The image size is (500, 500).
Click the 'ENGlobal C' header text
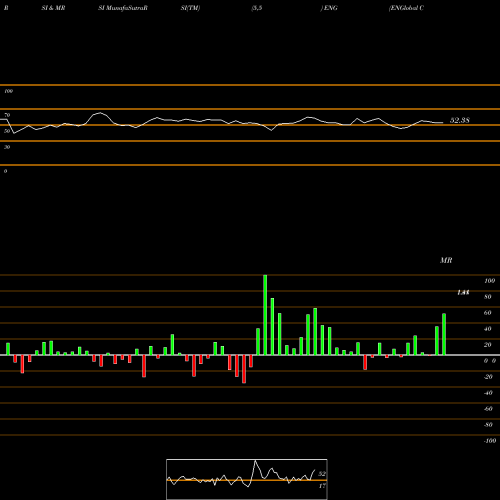click(x=406, y=8)
